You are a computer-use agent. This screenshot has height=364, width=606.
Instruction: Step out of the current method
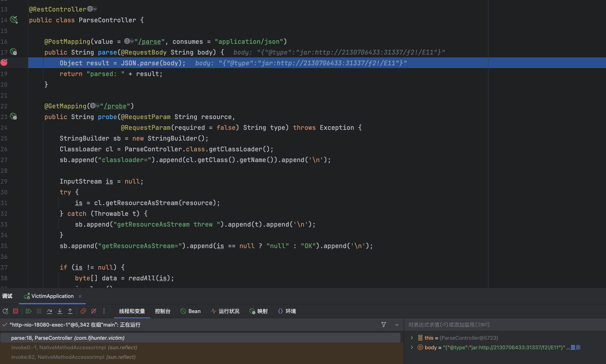[x=70, y=311]
